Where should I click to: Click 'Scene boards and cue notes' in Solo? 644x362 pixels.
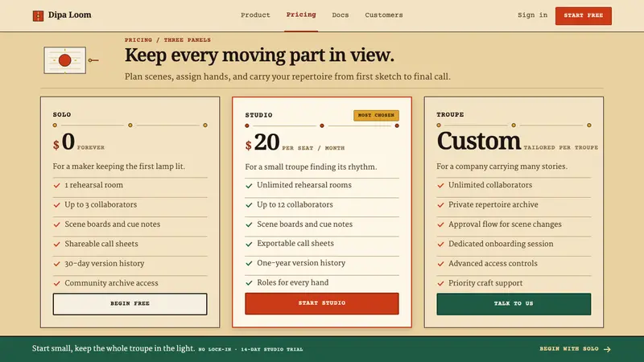tap(113, 224)
